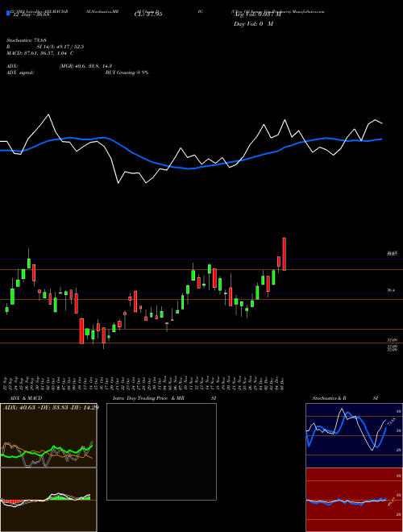Image resolution: width=403 pixels, height=532 pixels.
Task: Click the 'CL: 37.95' closing price label
Action: tap(148, 15)
